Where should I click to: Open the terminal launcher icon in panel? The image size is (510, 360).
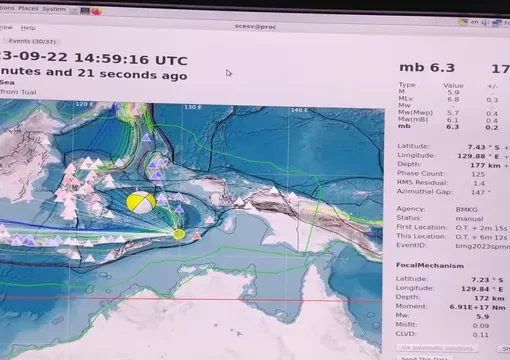[x=85, y=10]
